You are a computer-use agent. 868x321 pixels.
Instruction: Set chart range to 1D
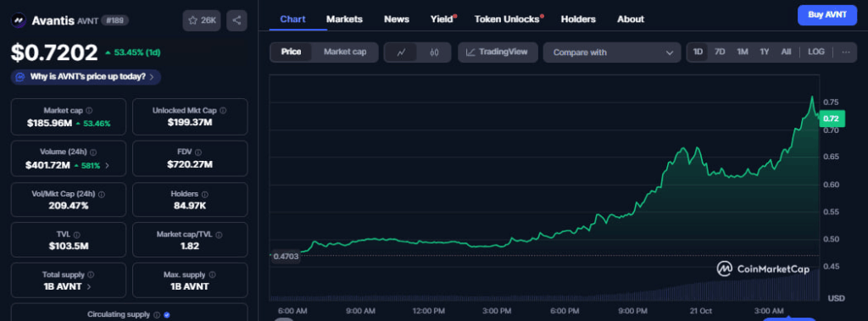698,52
